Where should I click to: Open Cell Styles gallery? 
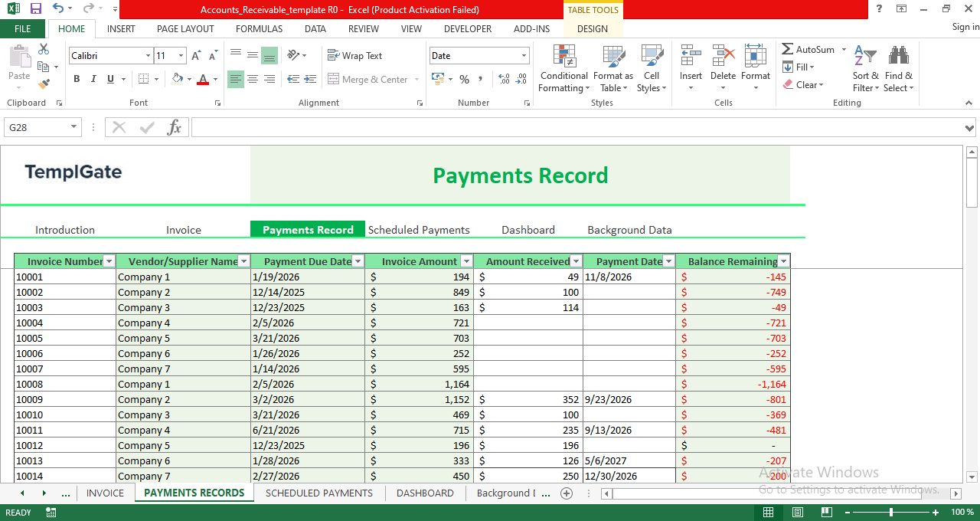652,69
